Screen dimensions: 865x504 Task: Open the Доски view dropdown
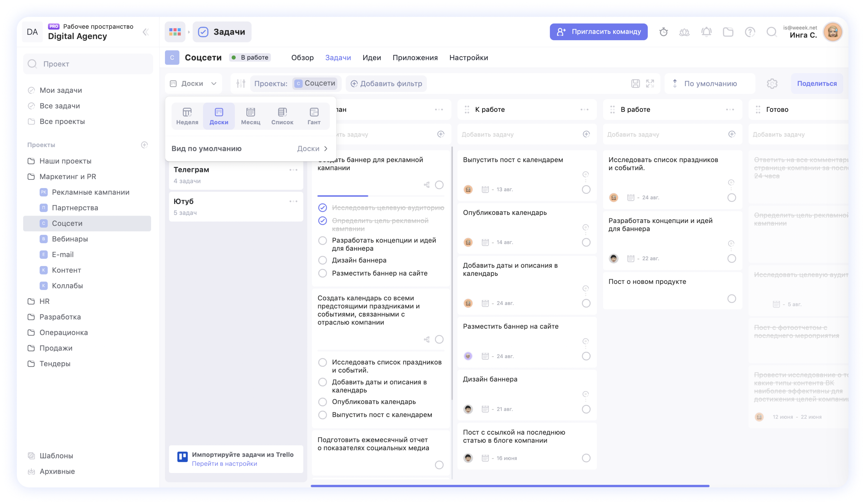[x=194, y=83]
